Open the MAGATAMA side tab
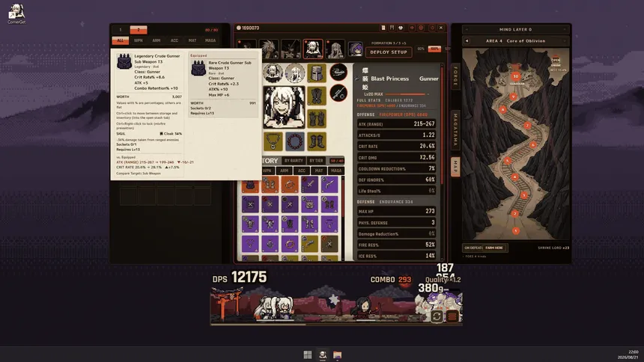 [455, 130]
